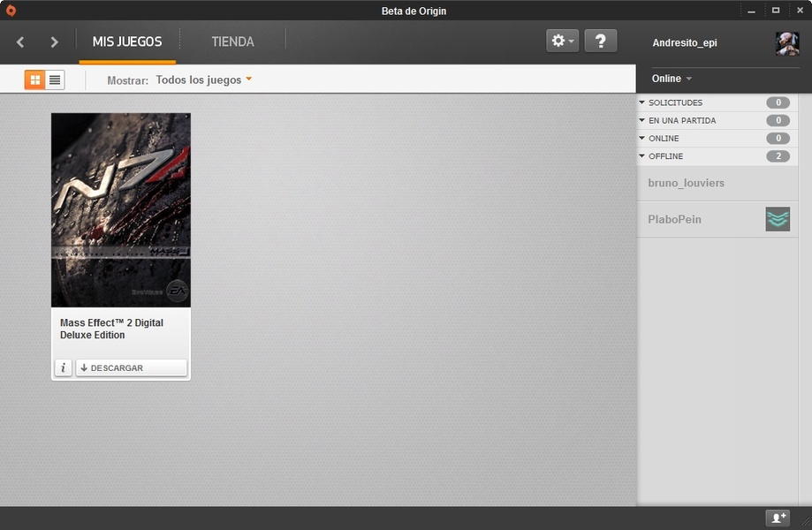Switch to grid view of games
Screen dimensions: 812x530
pos(35,79)
